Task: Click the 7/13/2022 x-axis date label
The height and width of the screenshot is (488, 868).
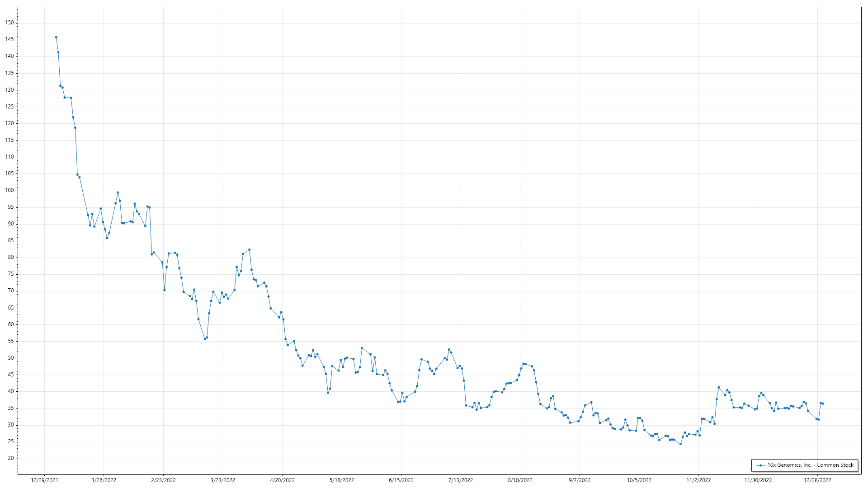Action: [461, 480]
